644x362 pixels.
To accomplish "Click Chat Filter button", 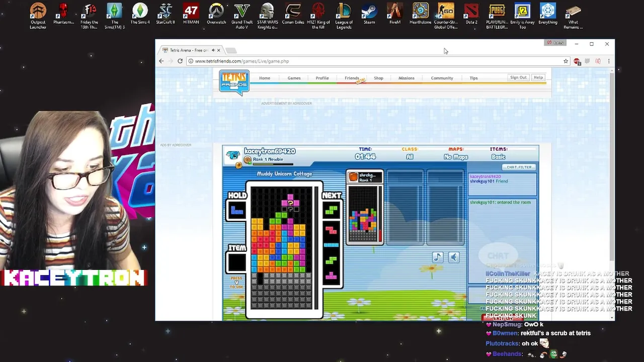I will coord(519,167).
